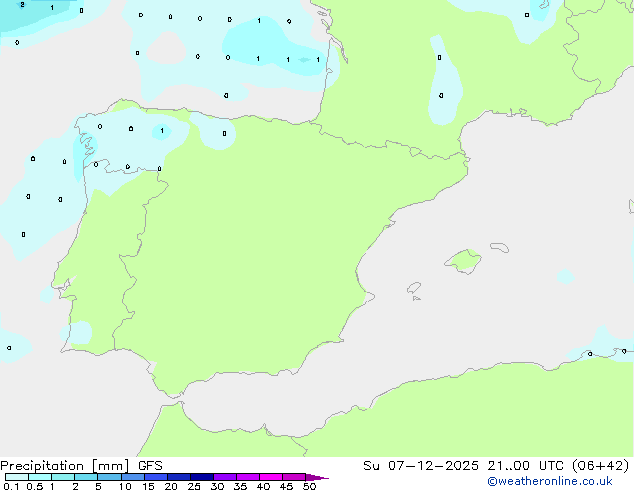Image resolution: width=634 pixels, height=490 pixels.
Task: Select the 'Su 07-12-2025 21..00 UTC (06+42)' timestamp
Action: pyautogui.click(x=496, y=466)
